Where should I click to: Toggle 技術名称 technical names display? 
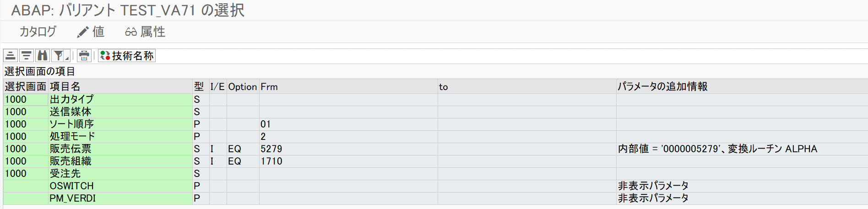tap(127, 56)
